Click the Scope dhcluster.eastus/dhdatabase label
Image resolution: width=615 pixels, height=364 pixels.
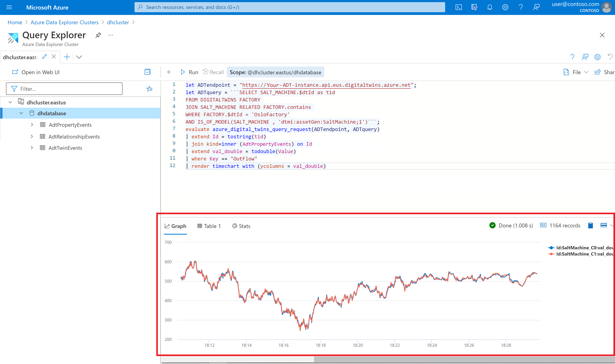(275, 72)
